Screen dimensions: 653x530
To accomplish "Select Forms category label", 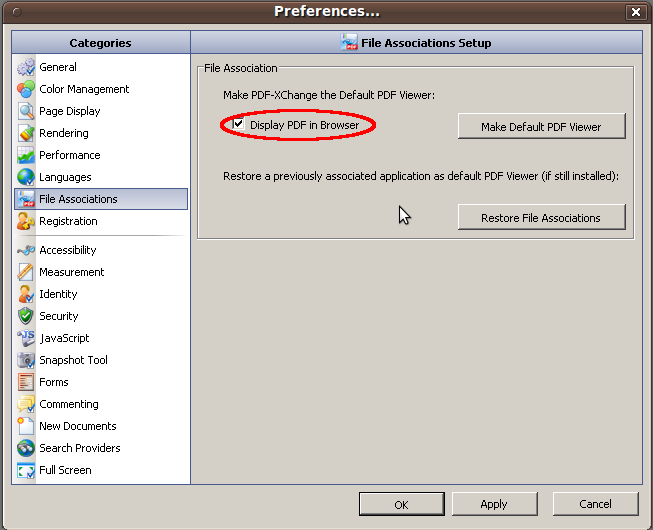I will (54, 382).
